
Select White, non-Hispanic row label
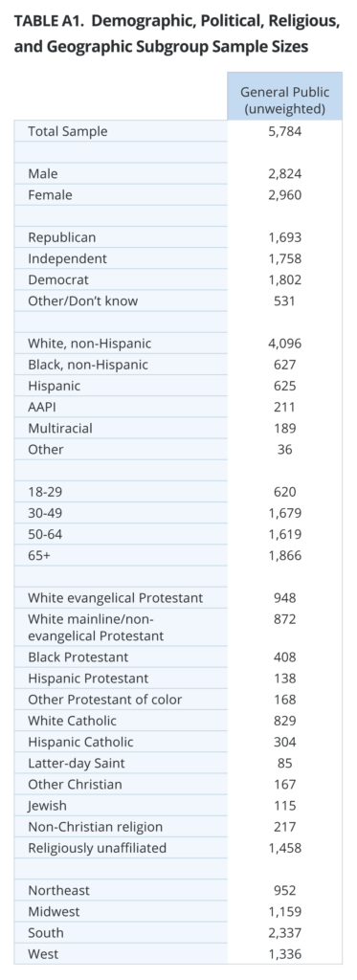(89, 344)
